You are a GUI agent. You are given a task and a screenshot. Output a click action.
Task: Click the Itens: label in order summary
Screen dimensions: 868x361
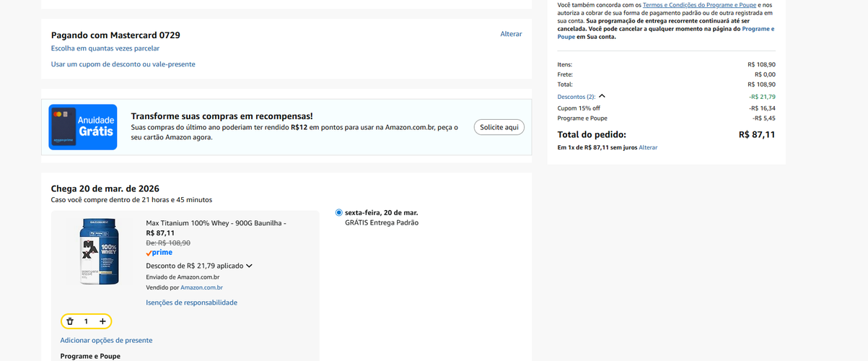click(x=565, y=64)
